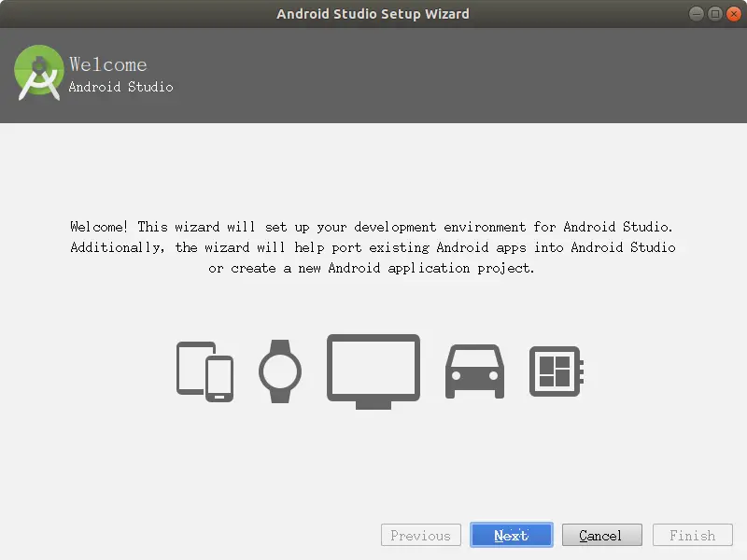Close the Setup Wizard window
The image size is (747, 560).
click(x=733, y=14)
